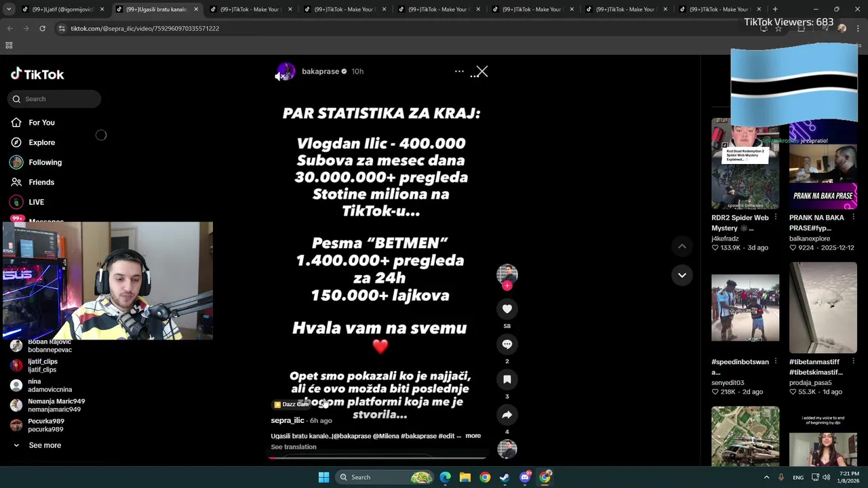Open the browser tab search dropdown arrow

point(9,9)
